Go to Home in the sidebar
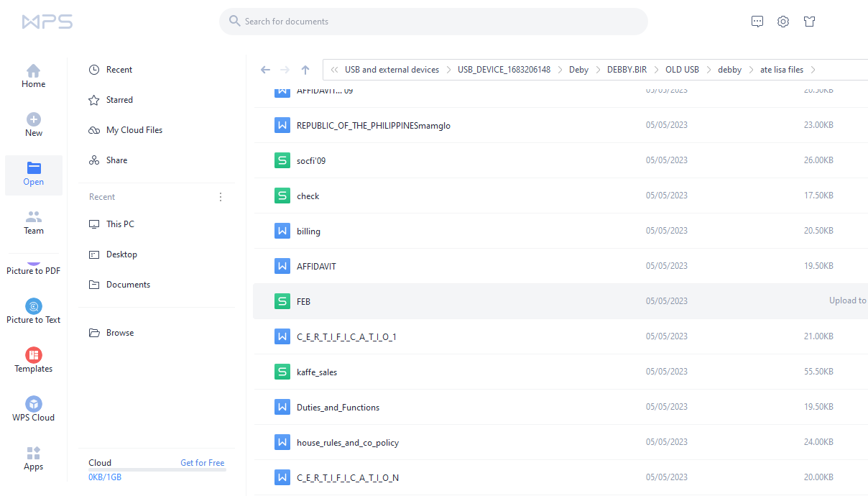The height and width of the screenshot is (496, 868). 34,76
